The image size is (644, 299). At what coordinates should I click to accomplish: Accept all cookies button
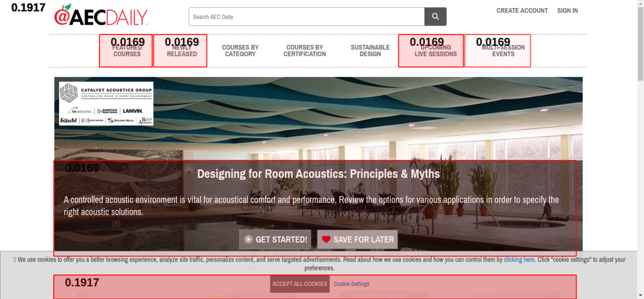coord(299,284)
